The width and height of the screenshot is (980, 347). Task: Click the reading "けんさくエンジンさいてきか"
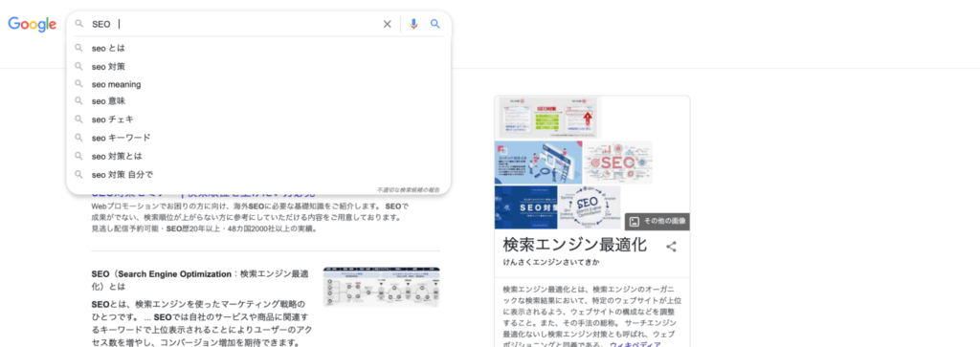point(550,262)
